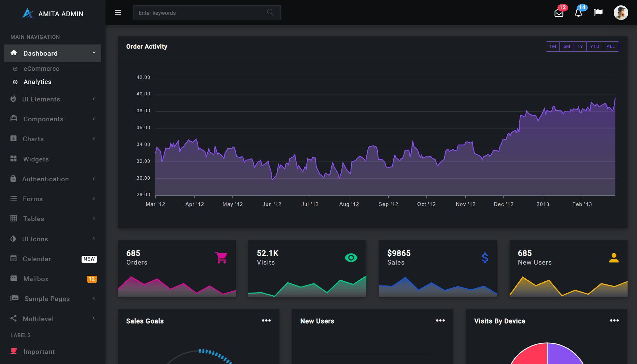Select the Analytics dashboard option
This screenshot has height=364, width=637.
coord(37,82)
